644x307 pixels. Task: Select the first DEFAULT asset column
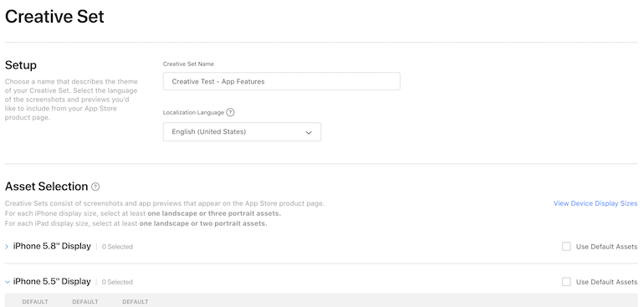point(35,302)
